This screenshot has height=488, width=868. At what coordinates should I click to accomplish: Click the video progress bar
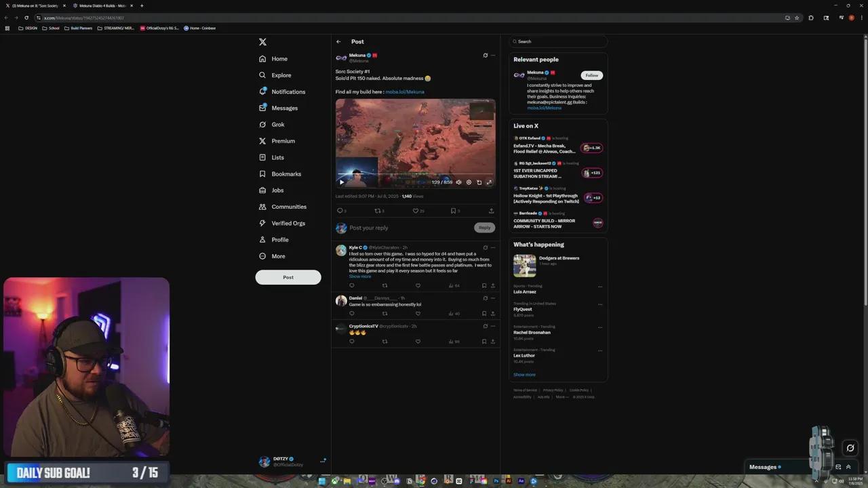(416, 175)
